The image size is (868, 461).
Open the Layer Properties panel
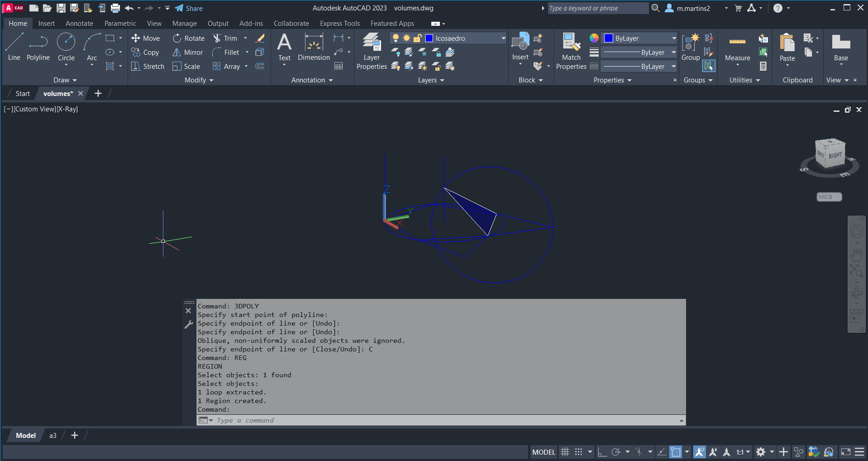click(x=372, y=51)
